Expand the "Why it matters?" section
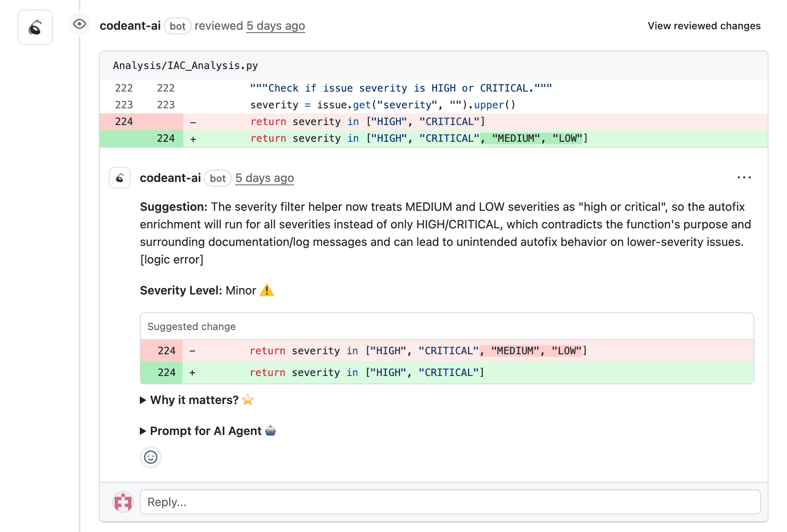 coord(194,400)
